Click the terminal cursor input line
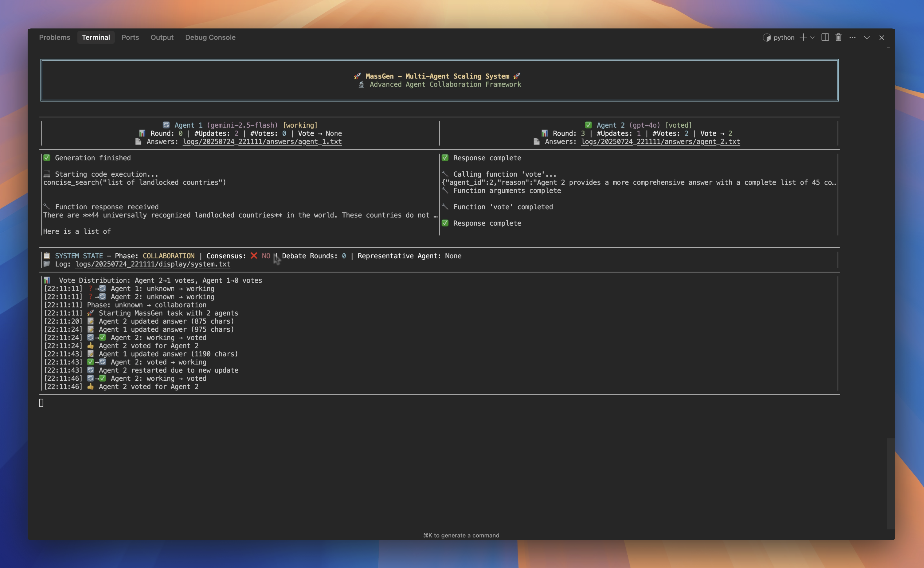Viewport: 924px width, 568px height. pyautogui.click(x=41, y=403)
